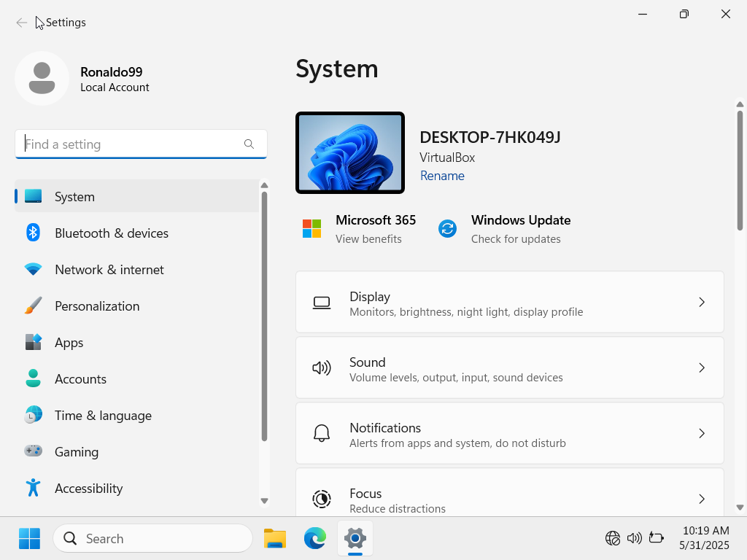The width and height of the screenshot is (747, 560).
Task: Open the Ronaldo99 user avatar
Action: 42,79
